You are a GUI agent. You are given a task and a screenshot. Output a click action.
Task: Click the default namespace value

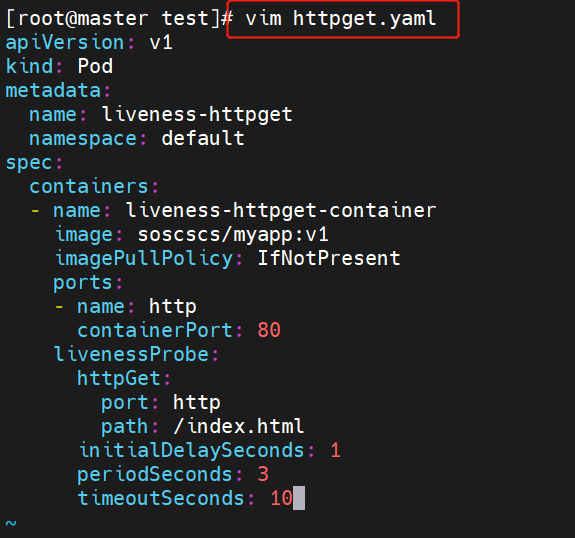pyautogui.click(x=203, y=138)
